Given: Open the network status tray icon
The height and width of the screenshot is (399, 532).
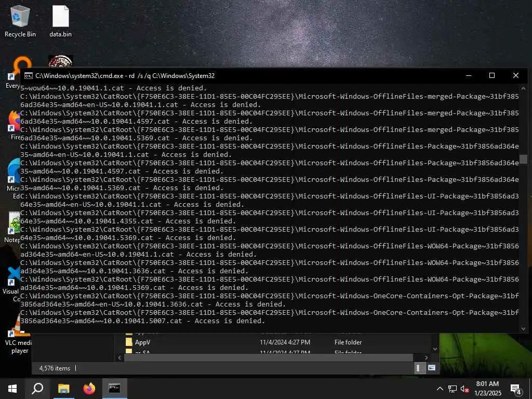Looking at the screenshot, I should (452, 389).
